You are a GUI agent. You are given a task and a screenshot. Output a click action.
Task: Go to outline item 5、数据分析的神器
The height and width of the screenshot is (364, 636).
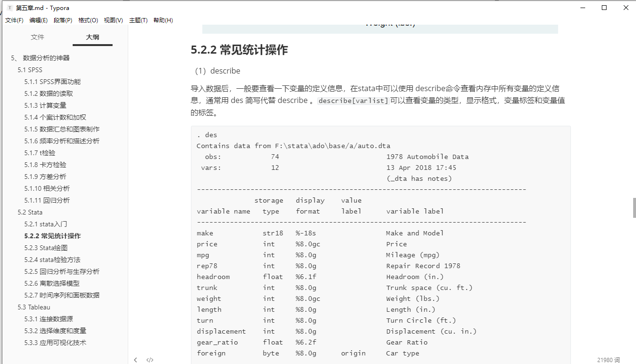tap(40, 58)
